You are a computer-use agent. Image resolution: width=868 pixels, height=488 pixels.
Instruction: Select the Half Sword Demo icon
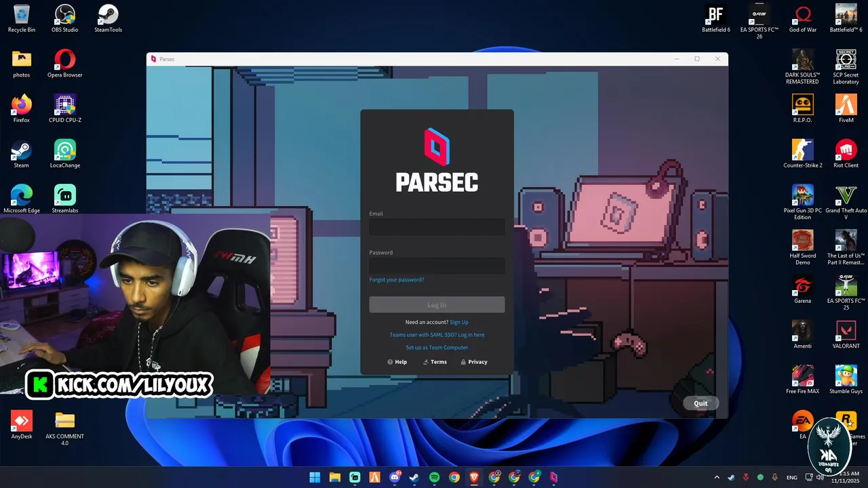click(803, 247)
